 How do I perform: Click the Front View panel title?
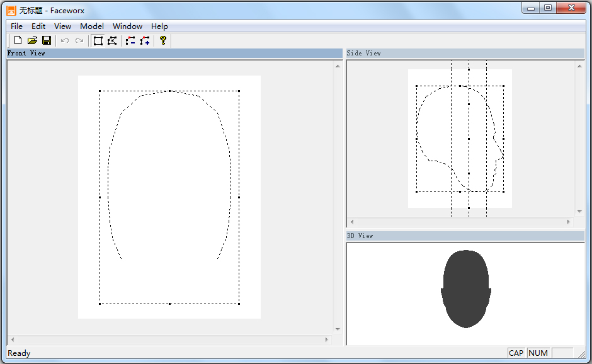[26, 54]
